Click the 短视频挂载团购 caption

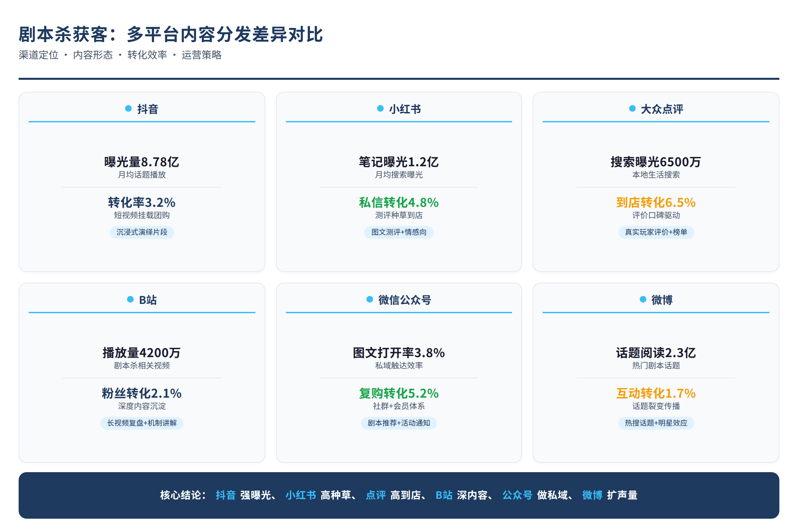(142, 215)
